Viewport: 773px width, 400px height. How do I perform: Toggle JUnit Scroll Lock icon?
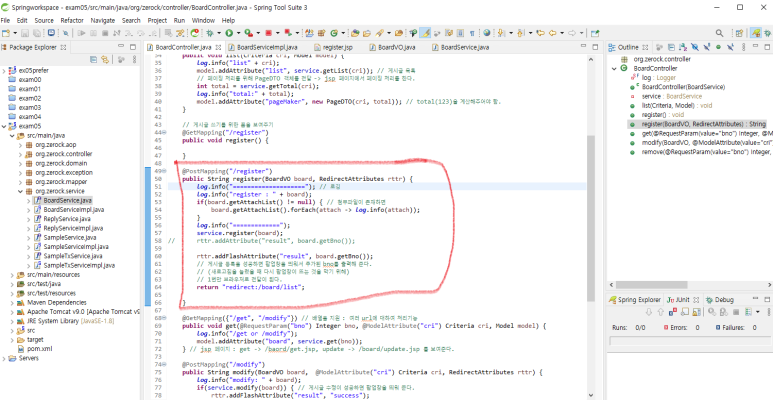[696, 312]
